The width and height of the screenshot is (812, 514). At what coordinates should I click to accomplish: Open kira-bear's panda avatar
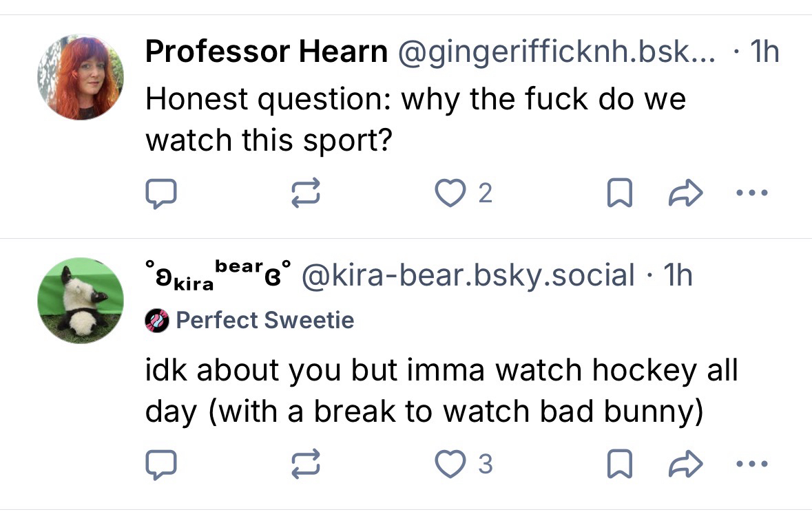pyautogui.click(x=81, y=301)
